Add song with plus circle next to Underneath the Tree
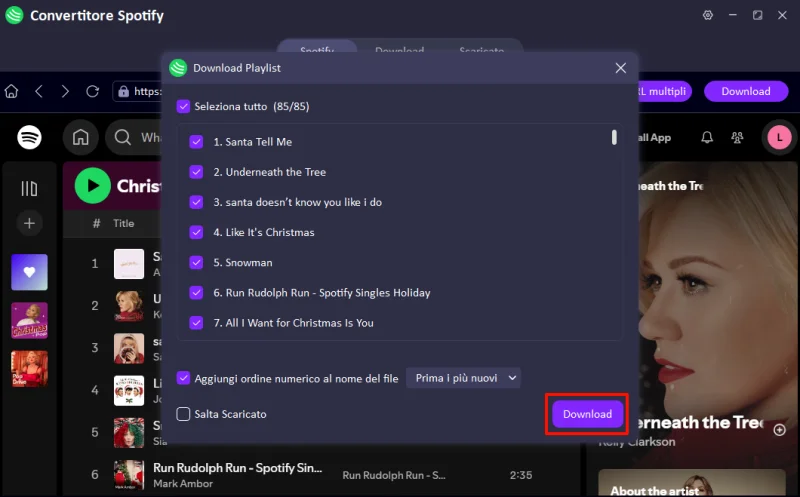Image resolution: width=800 pixels, height=497 pixels. tap(779, 430)
